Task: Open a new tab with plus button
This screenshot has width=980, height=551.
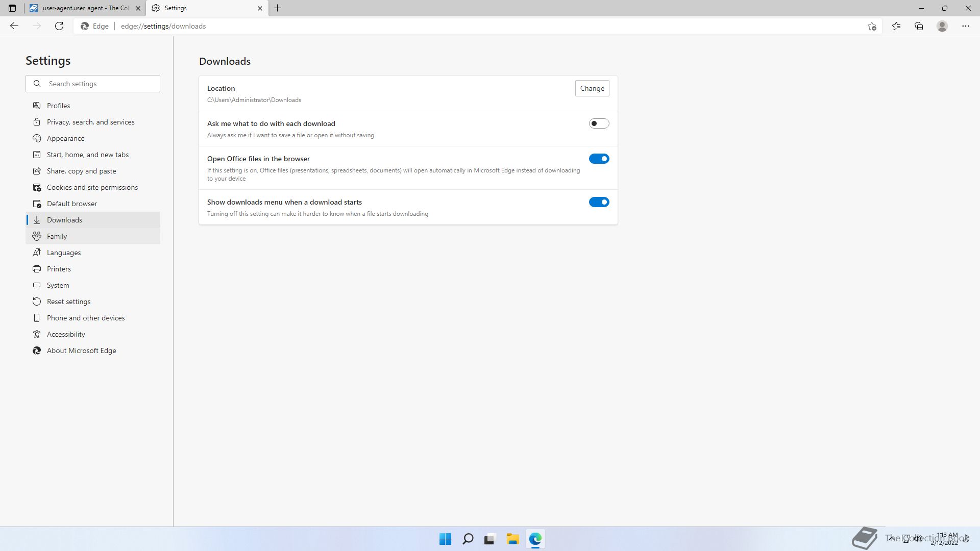Action: [278, 8]
